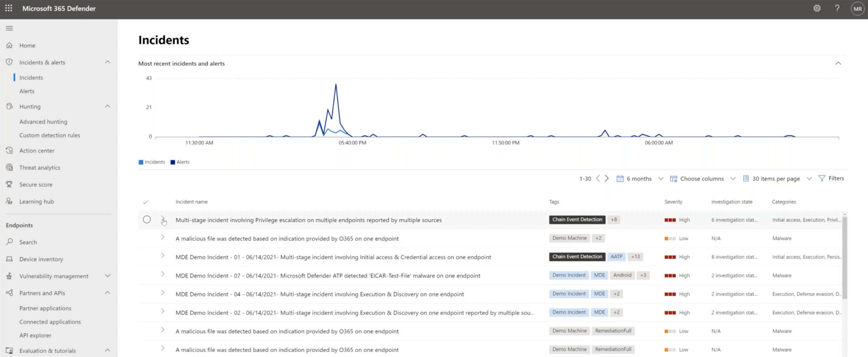The height and width of the screenshot is (357, 868).
Task: Open Incidents in the sidebar
Action: click(31, 77)
